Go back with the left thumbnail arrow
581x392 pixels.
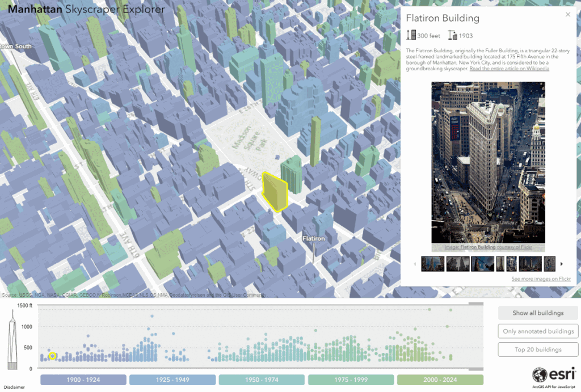tap(415, 264)
